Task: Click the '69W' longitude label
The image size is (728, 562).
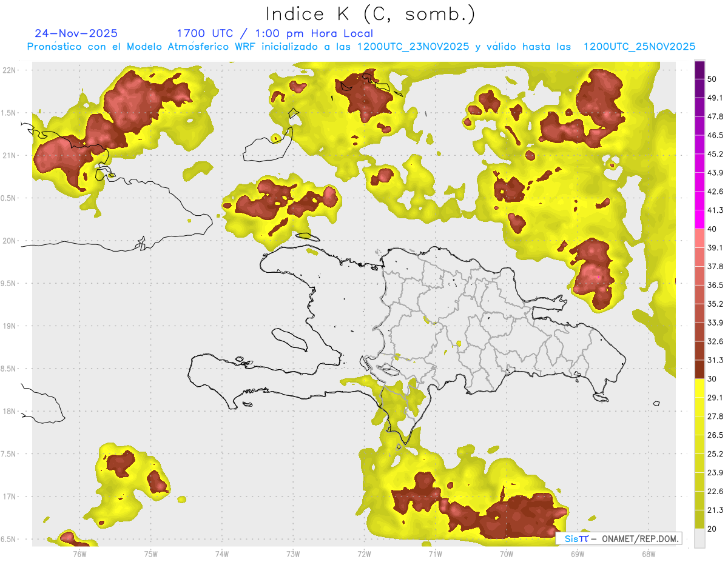Action: click(578, 554)
